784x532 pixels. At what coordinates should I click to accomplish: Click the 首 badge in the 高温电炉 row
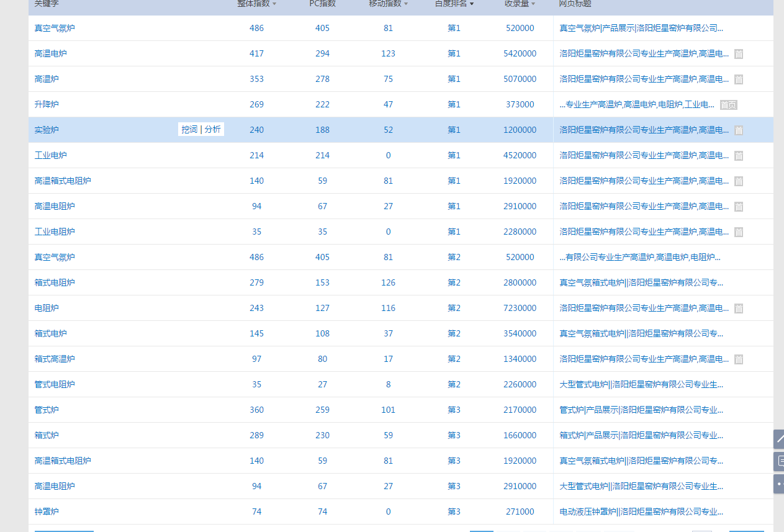(x=739, y=54)
